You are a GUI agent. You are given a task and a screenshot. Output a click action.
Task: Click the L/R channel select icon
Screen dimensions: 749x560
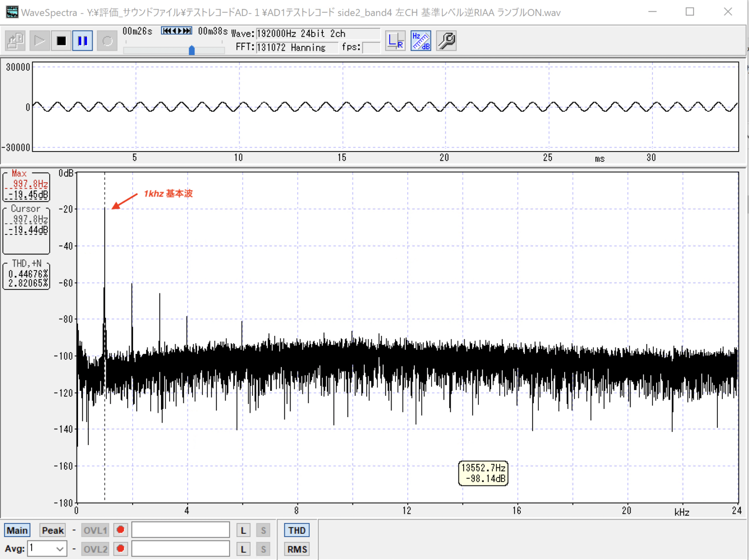(x=395, y=41)
